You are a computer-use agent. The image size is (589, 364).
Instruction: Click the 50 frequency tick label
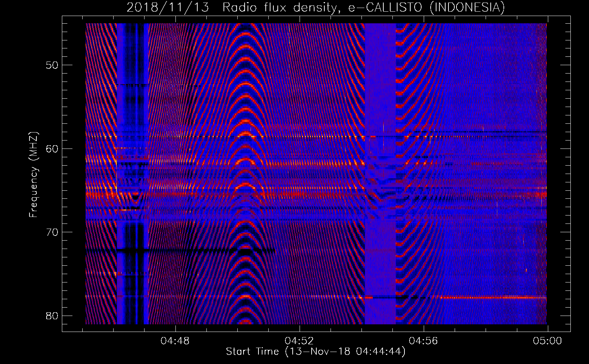pos(52,65)
